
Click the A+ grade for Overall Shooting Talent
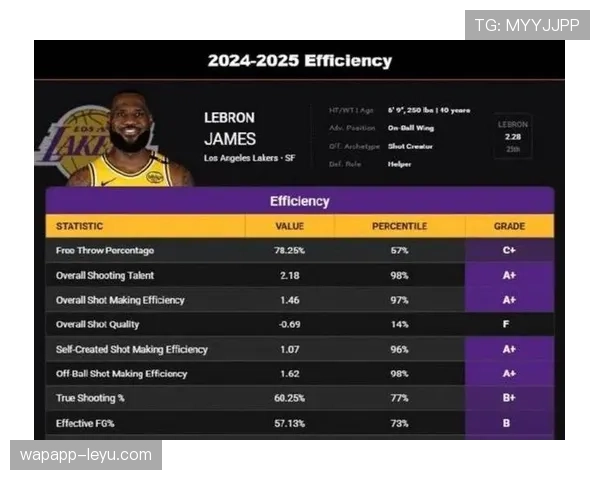(509, 275)
